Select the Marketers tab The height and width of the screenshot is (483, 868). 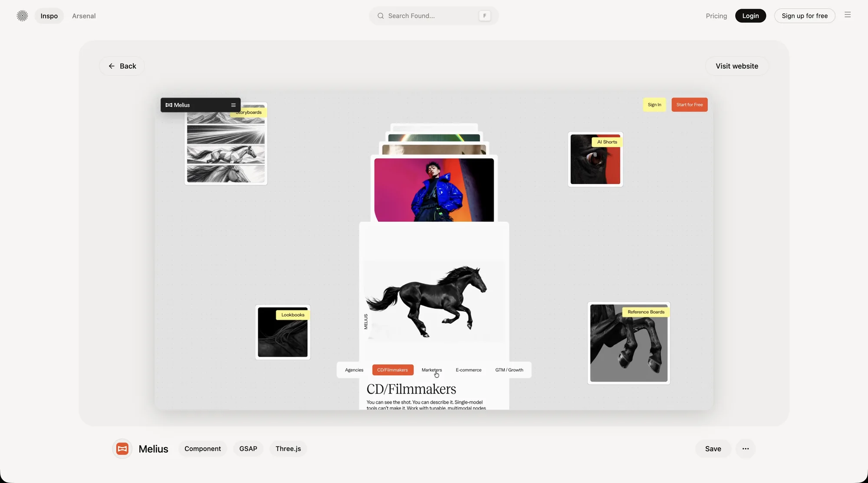(x=431, y=370)
